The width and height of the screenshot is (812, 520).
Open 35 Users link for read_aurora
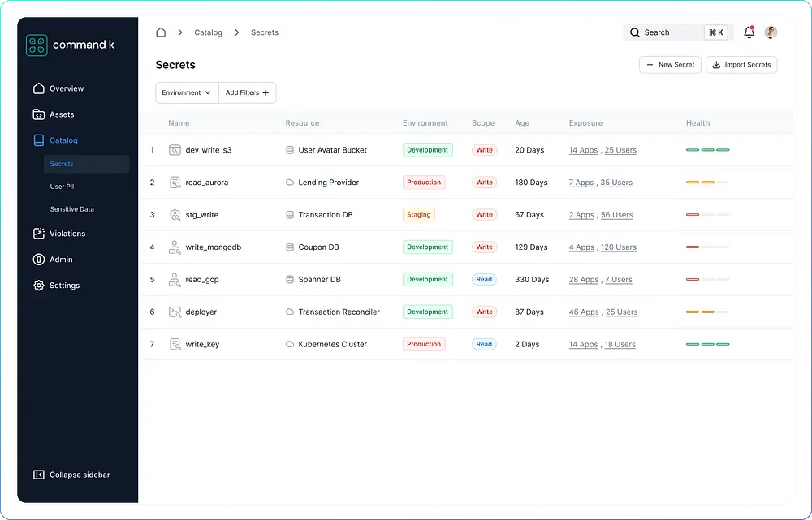(x=616, y=183)
